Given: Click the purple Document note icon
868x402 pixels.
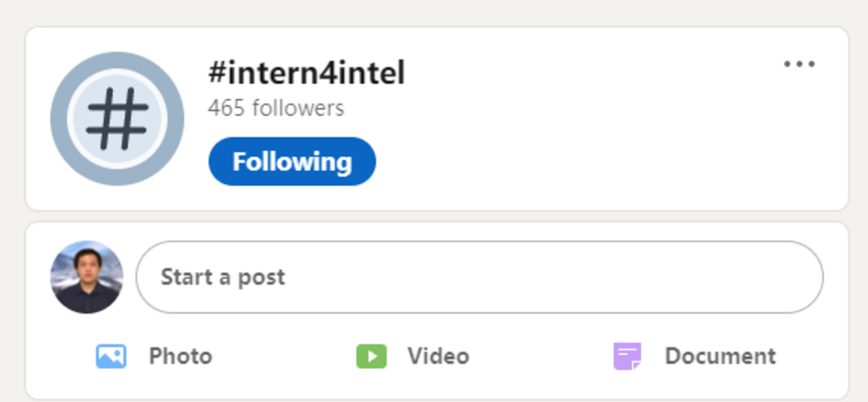Looking at the screenshot, I should [x=627, y=356].
